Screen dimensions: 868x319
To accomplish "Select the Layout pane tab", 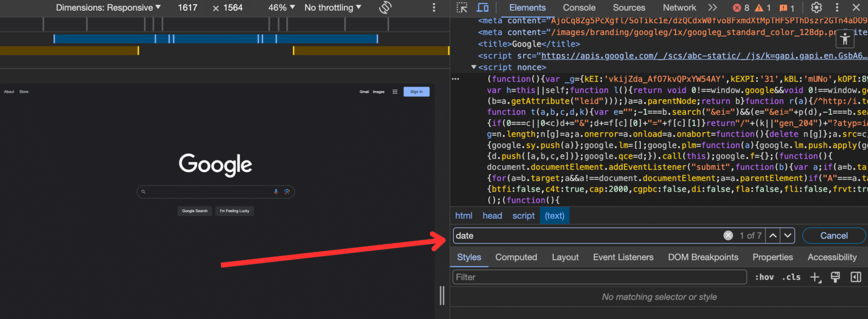I will click(x=565, y=257).
